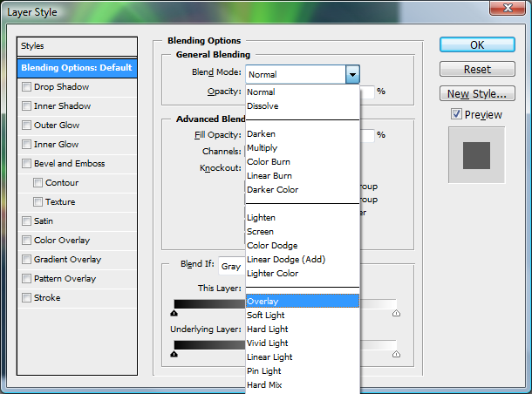Click the OK button

477,45
